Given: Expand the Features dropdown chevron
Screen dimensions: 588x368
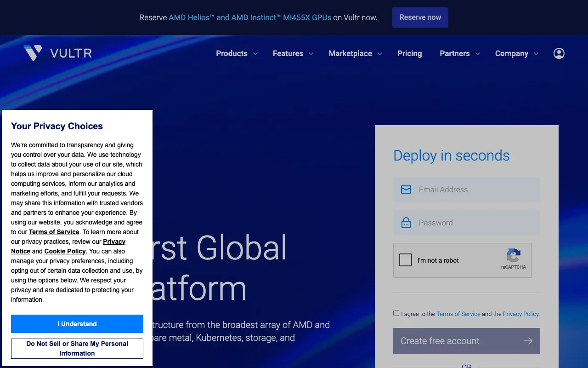Looking at the screenshot, I should point(311,54).
